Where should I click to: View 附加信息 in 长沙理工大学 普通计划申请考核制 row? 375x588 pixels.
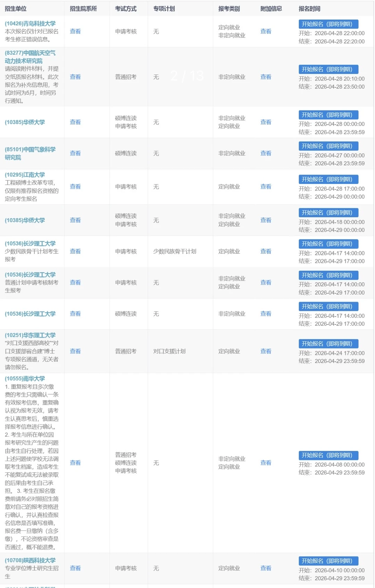266,282
